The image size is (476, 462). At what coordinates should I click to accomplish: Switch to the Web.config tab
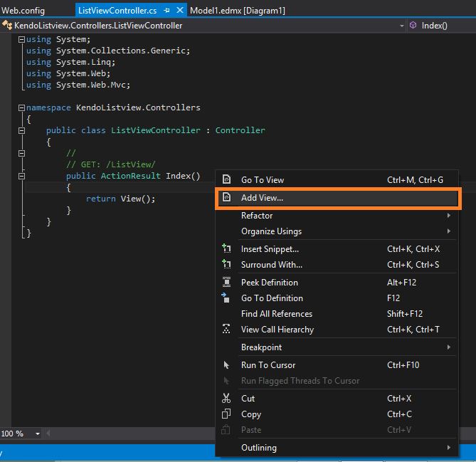[x=23, y=11]
